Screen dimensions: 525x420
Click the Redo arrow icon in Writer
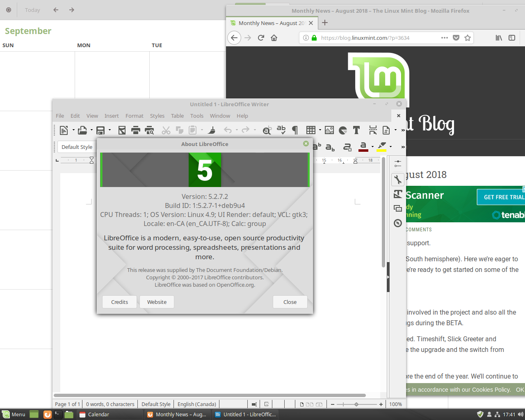click(x=245, y=130)
